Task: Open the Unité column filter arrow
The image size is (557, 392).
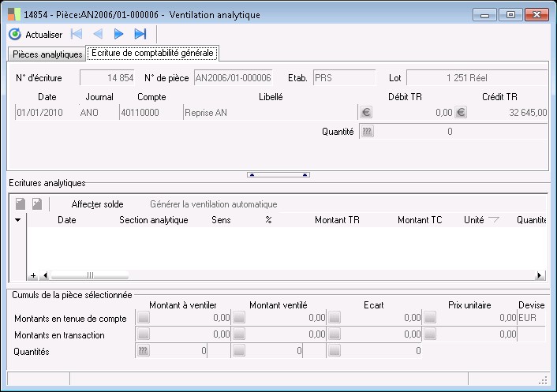Action: click(x=494, y=220)
